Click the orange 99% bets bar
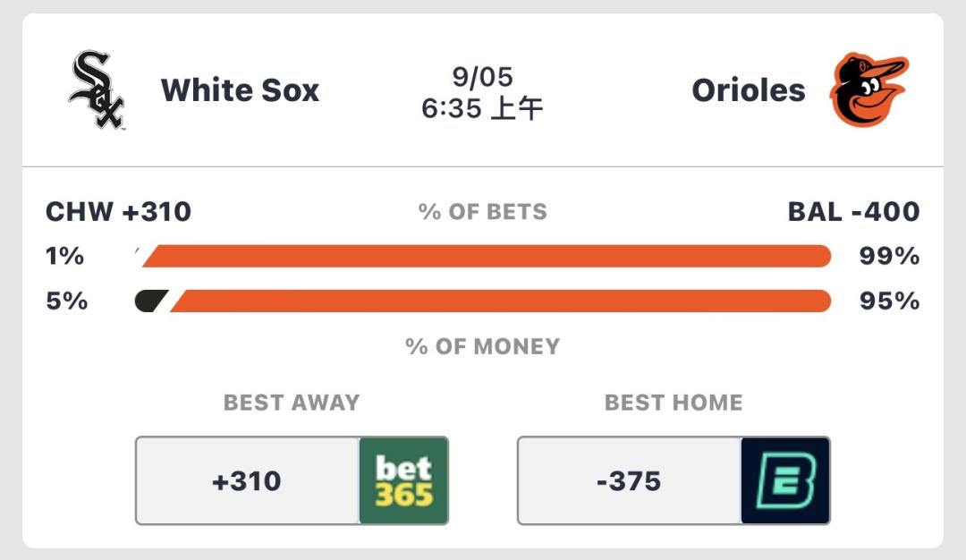 [486, 256]
